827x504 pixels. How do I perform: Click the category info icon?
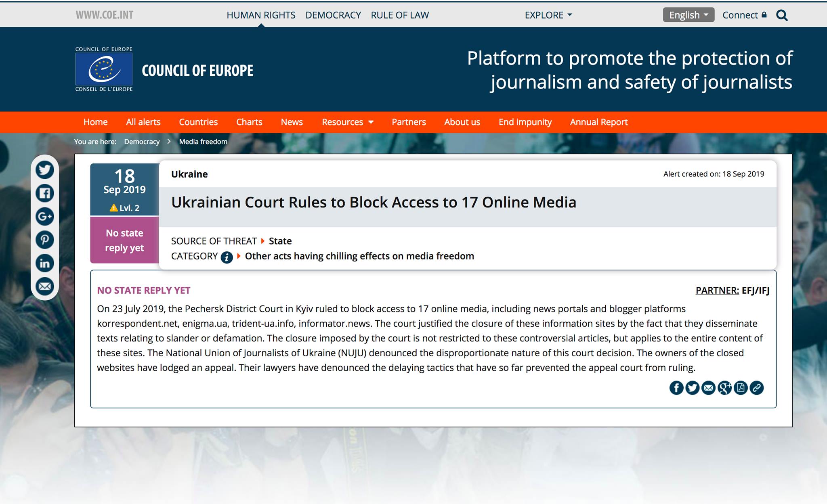[227, 257]
